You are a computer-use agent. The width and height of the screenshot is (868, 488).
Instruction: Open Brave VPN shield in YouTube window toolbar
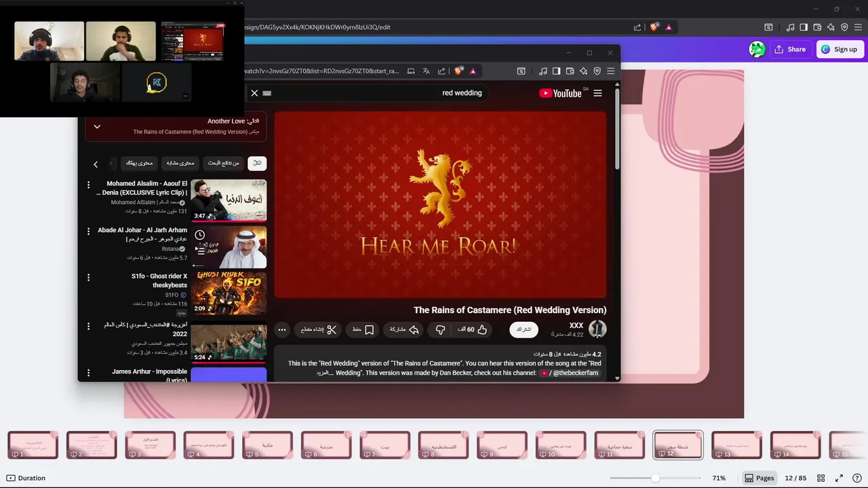(x=597, y=70)
